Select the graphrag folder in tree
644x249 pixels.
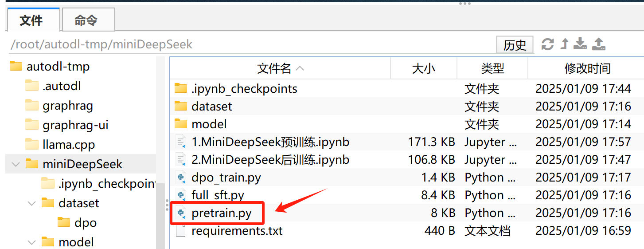[x=68, y=106]
